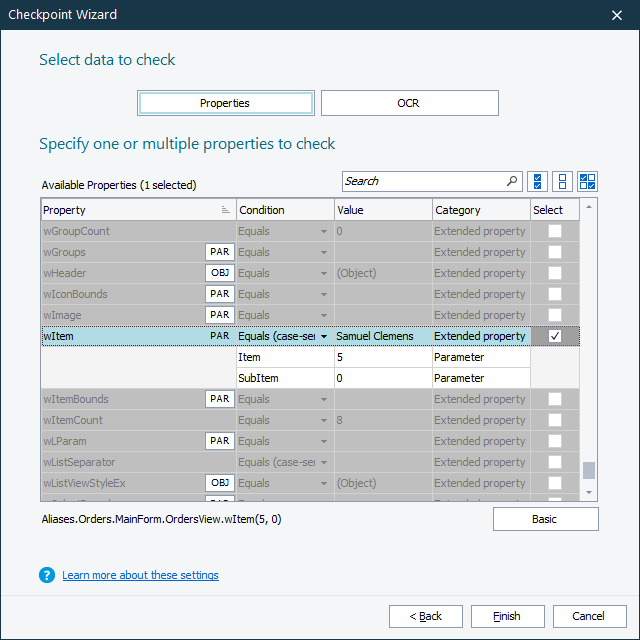
Task: Open the Learn more about these settings link
Action: click(x=140, y=575)
